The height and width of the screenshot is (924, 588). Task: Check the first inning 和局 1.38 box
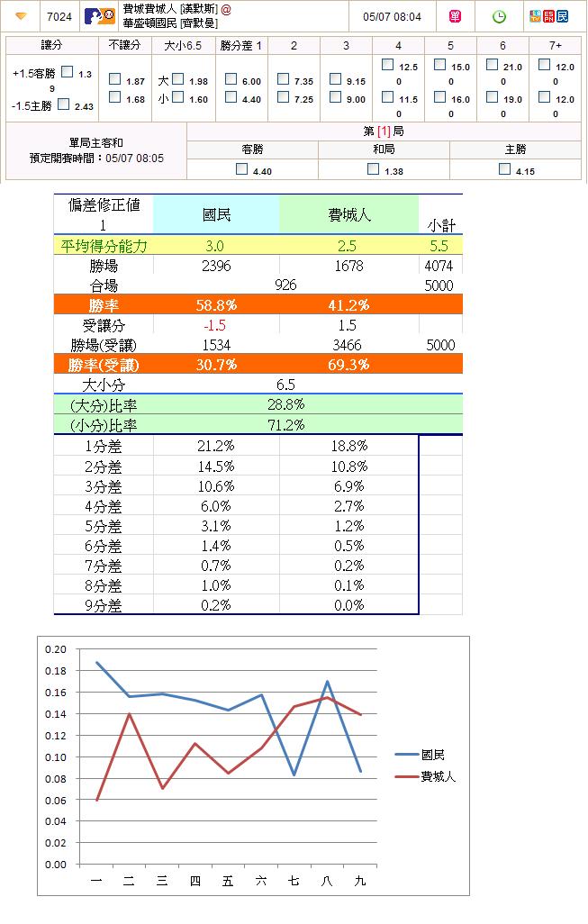[x=373, y=169]
